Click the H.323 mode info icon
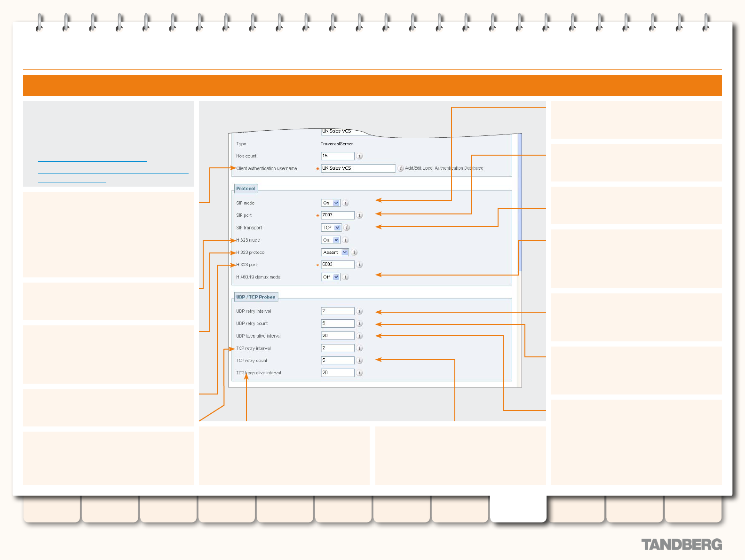 click(345, 240)
